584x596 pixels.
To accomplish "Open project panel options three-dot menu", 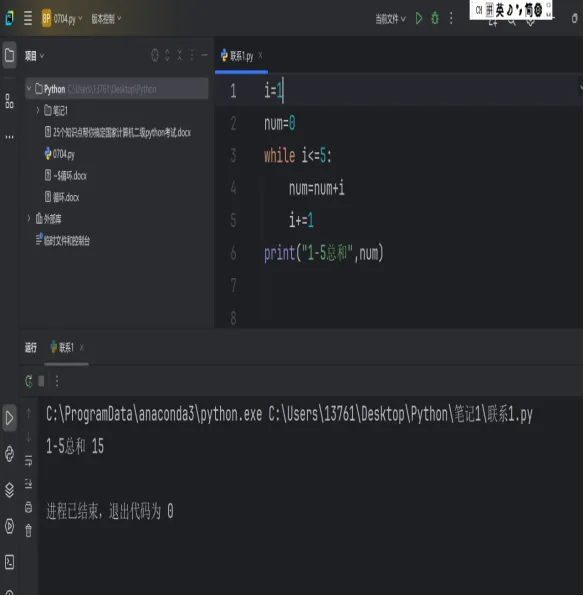I will tap(192, 55).
